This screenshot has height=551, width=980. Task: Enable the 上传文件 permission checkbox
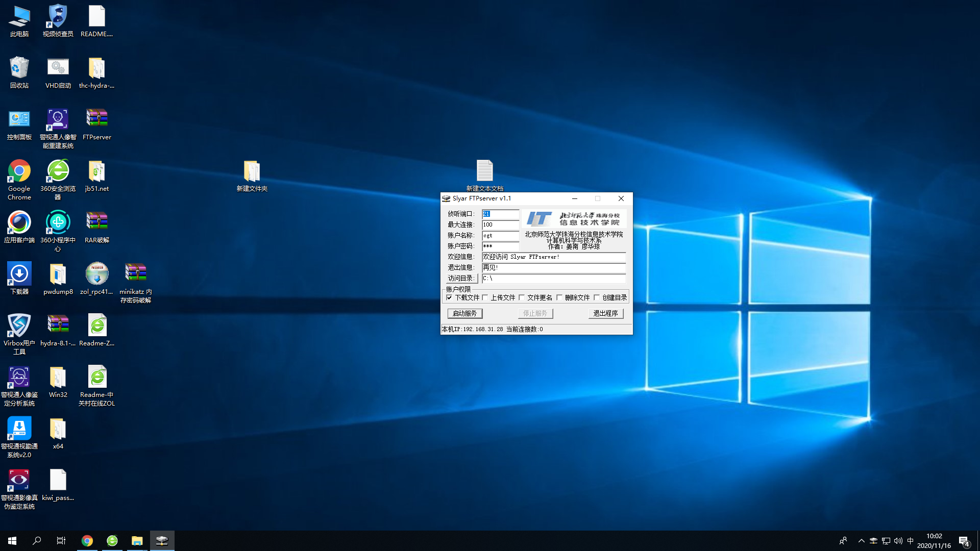[x=485, y=297]
